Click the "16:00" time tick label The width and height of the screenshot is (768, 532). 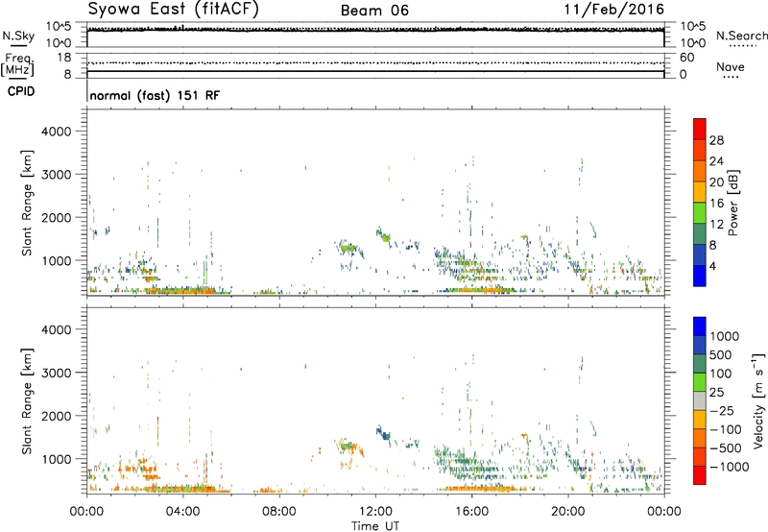tap(471, 512)
